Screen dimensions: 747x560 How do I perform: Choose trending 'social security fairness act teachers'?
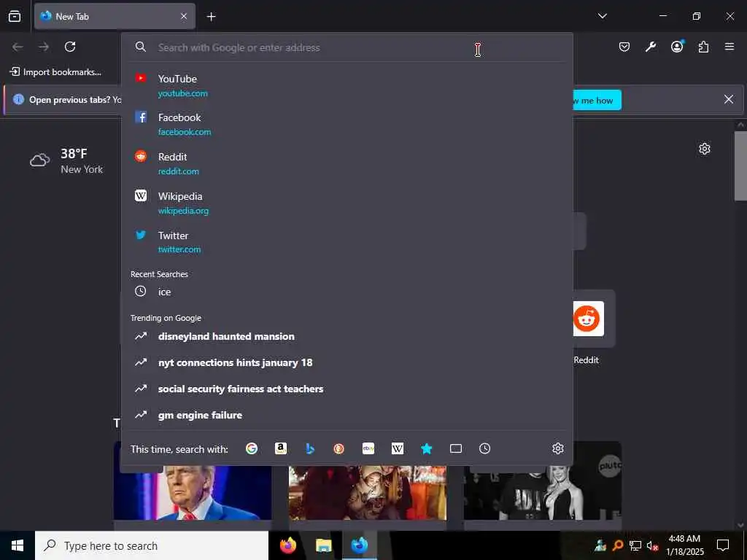pyautogui.click(x=347, y=389)
